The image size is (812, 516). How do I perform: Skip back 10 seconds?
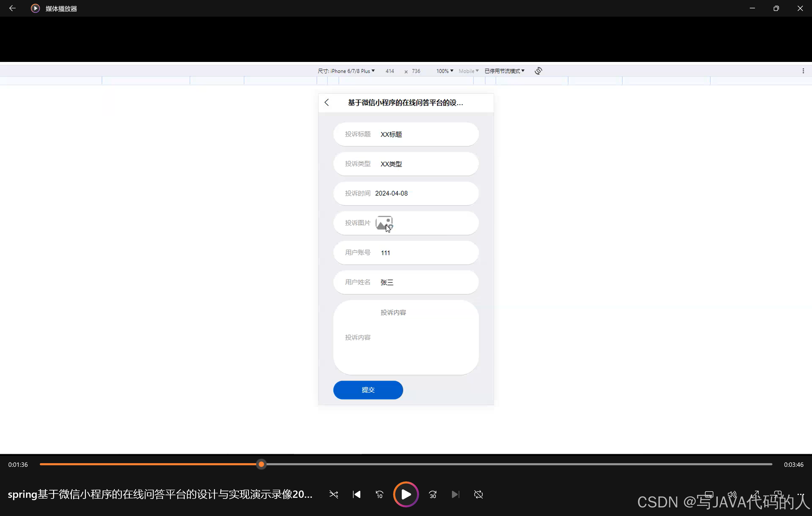pos(379,494)
